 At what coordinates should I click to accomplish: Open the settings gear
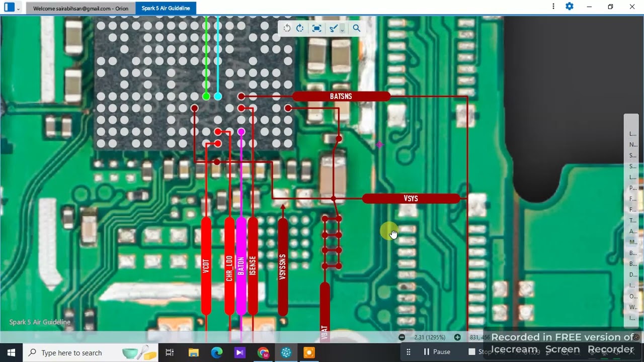570,7
